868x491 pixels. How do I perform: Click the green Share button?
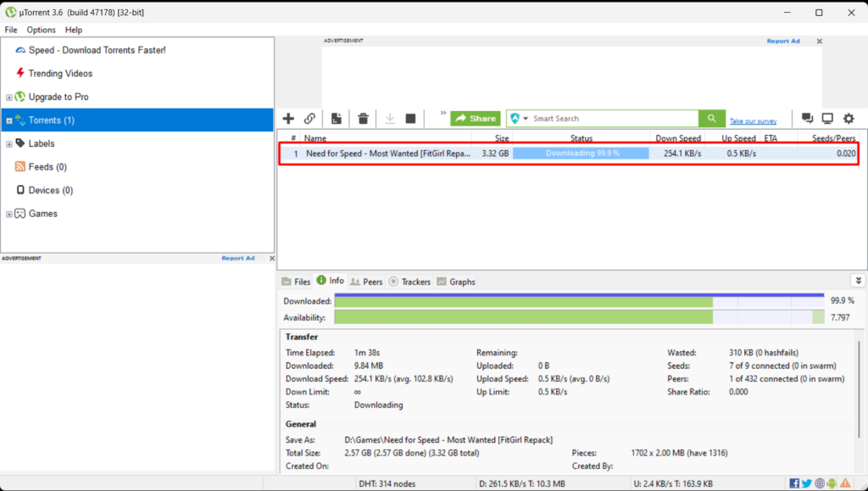coord(476,119)
